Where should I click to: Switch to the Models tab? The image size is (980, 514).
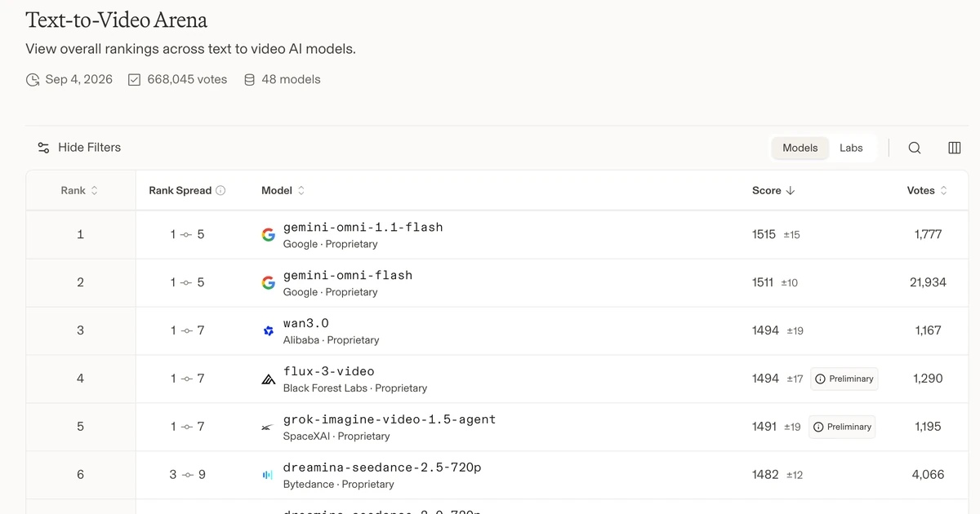[800, 148]
